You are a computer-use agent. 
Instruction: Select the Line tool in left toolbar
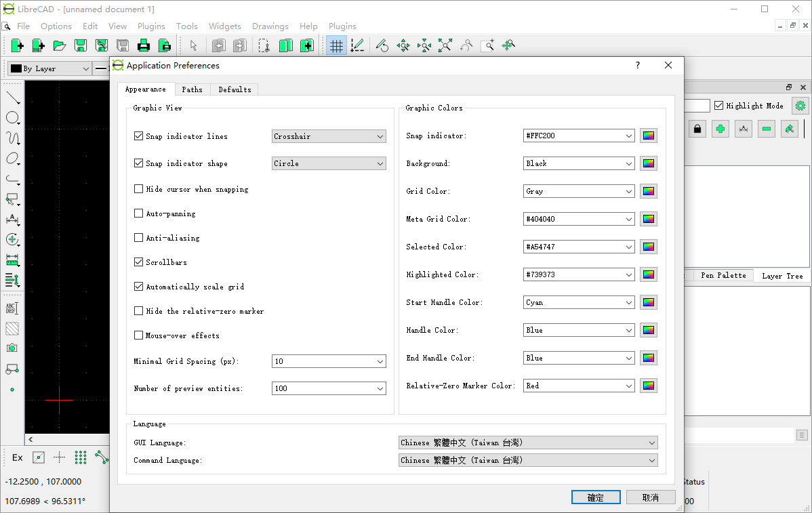coord(12,98)
